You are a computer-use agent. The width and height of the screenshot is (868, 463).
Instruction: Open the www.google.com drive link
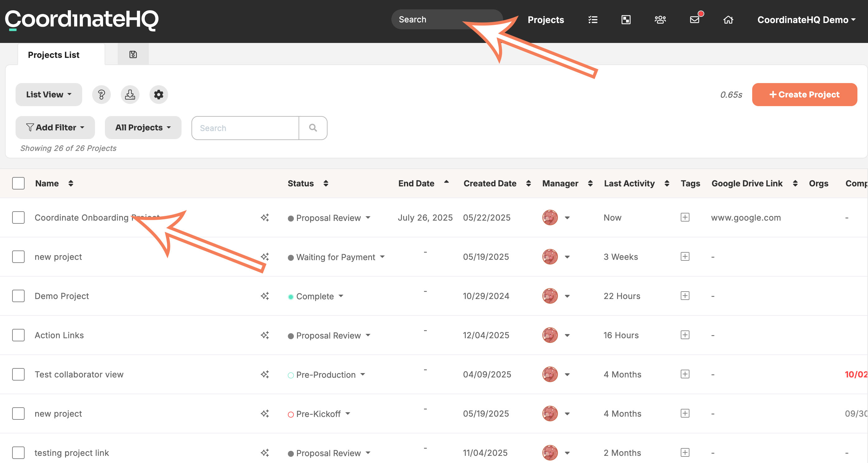click(746, 217)
